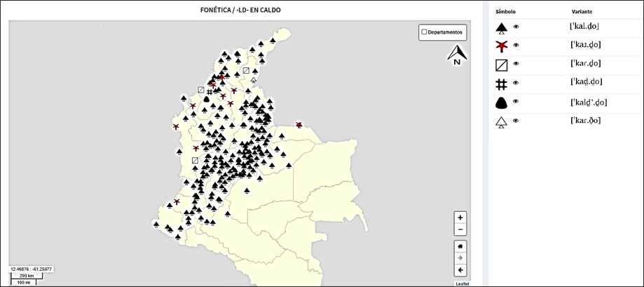Toggle eye icon for the hash symbol variant
Screen dimensions: 644x287
coord(516,84)
